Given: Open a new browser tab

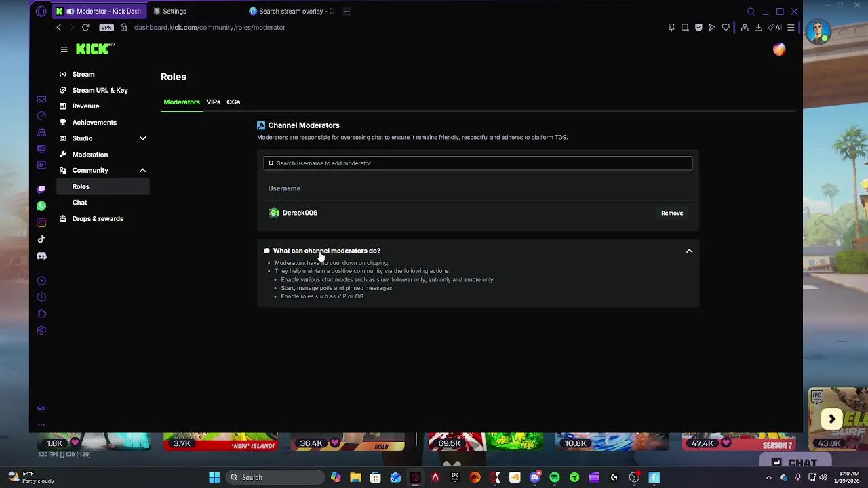Looking at the screenshot, I should tap(347, 12).
